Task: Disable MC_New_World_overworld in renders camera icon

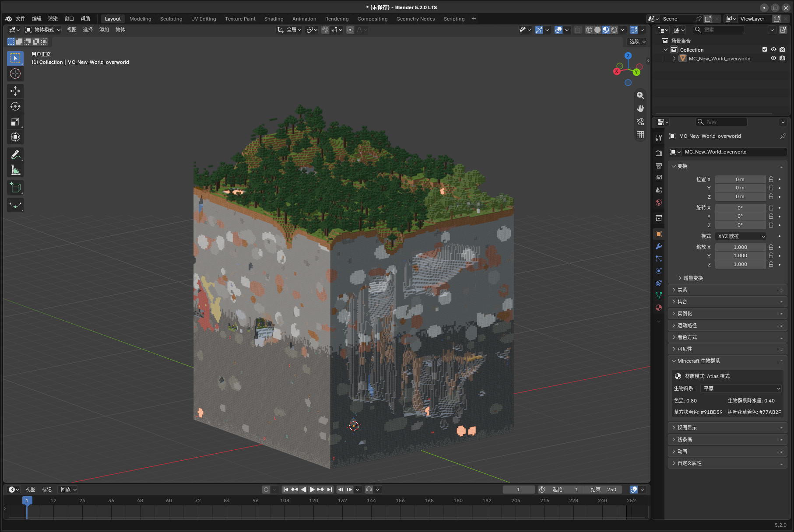Action: (783, 58)
